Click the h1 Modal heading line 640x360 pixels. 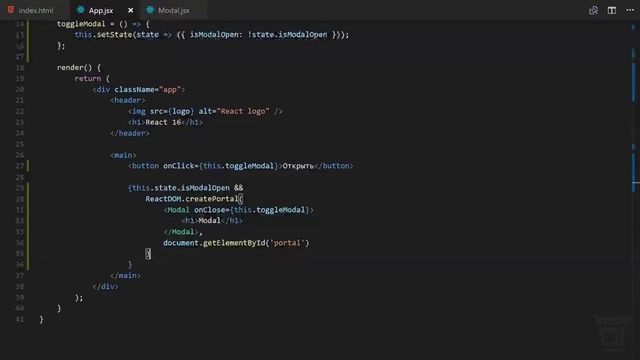212,220
